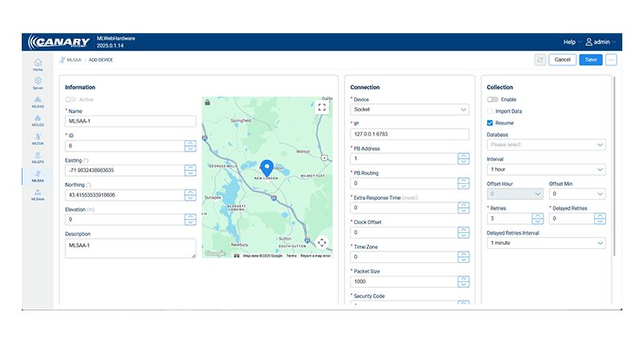Click the PB Routing stepper
Image resolution: width=644 pixels, height=341 pixels.
point(464,184)
